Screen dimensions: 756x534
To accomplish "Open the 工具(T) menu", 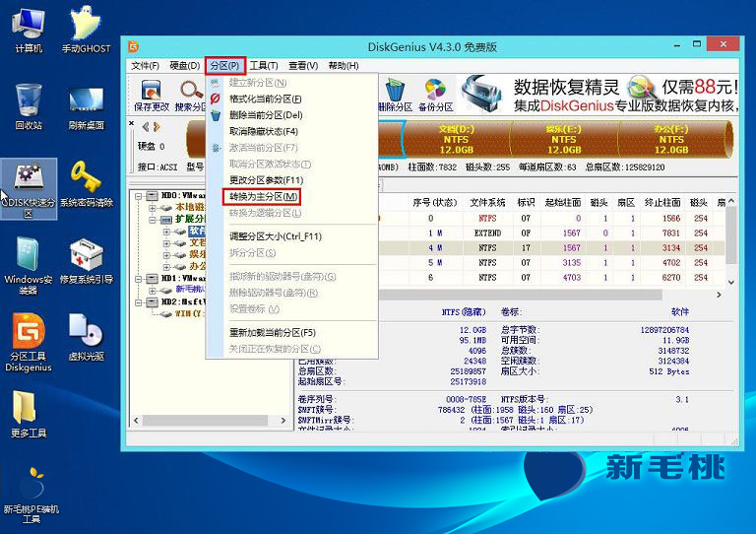I will click(x=264, y=66).
